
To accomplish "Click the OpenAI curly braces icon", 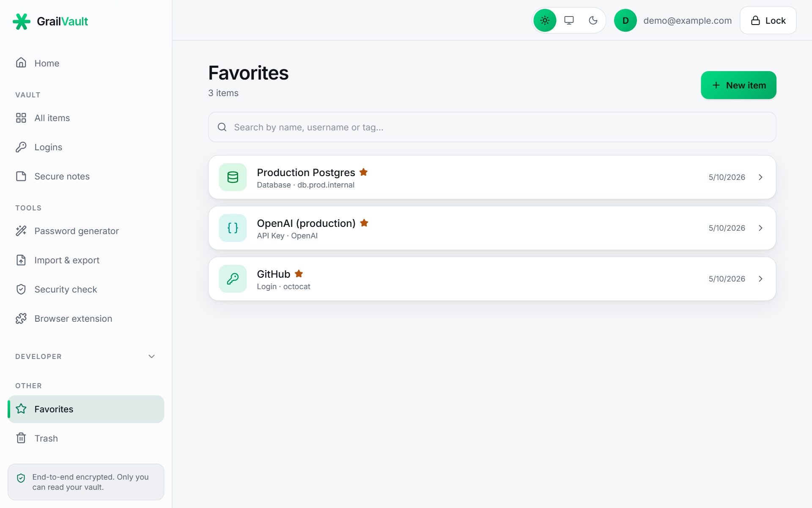I will 233,228.
